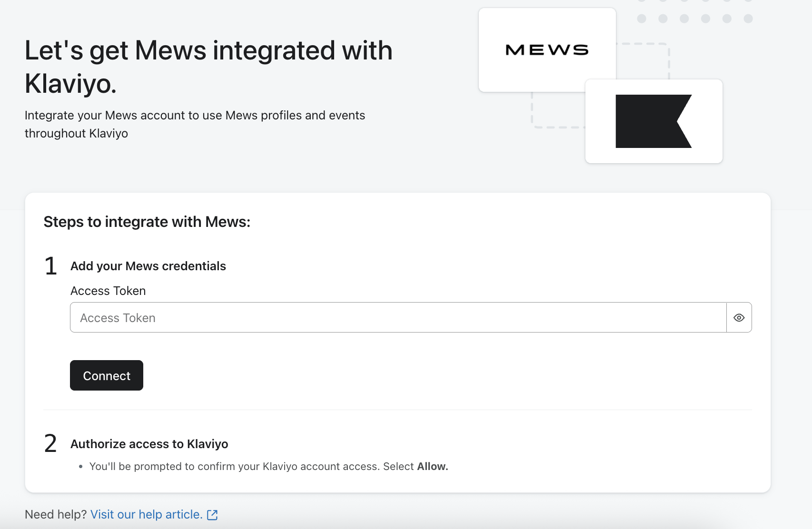Click the 'Add your Mews credentials' step title

pyautogui.click(x=148, y=266)
